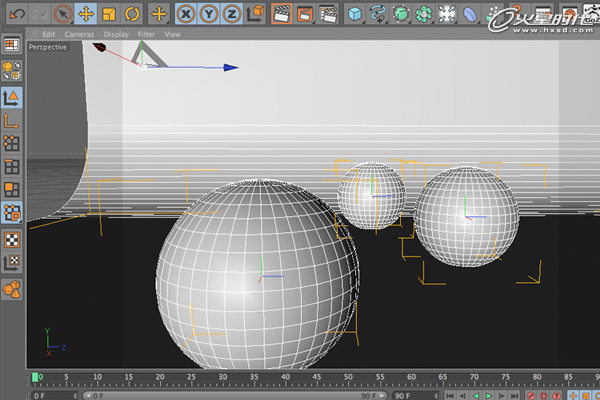Screen dimensions: 600x400
Task: Open the viewport View menu
Action: point(173,34)
